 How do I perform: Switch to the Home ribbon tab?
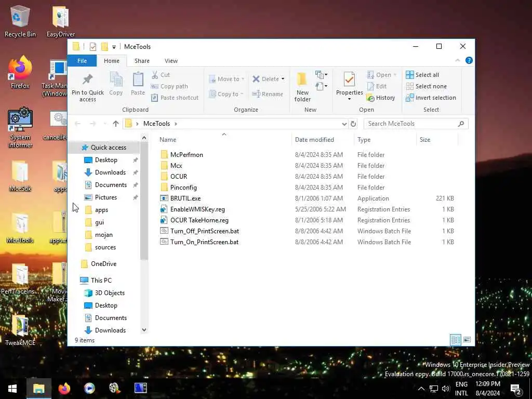(112, 61)
